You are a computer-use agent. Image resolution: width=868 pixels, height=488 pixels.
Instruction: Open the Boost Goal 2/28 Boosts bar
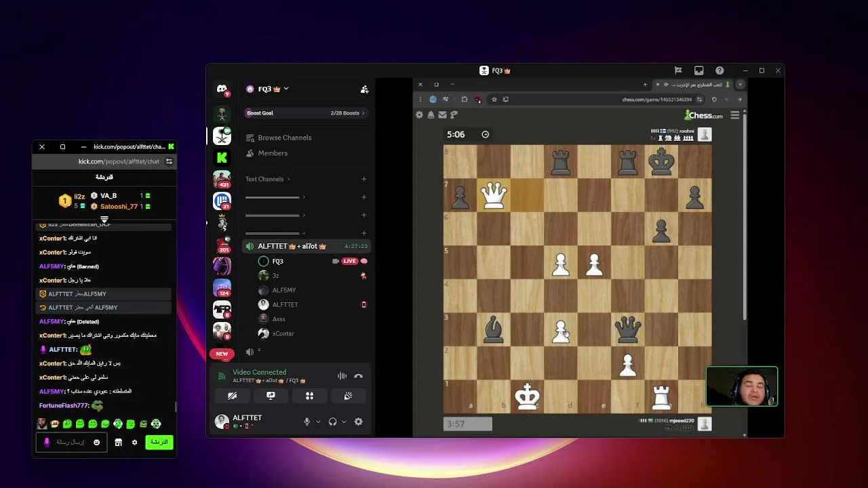(x=305, y=113)
